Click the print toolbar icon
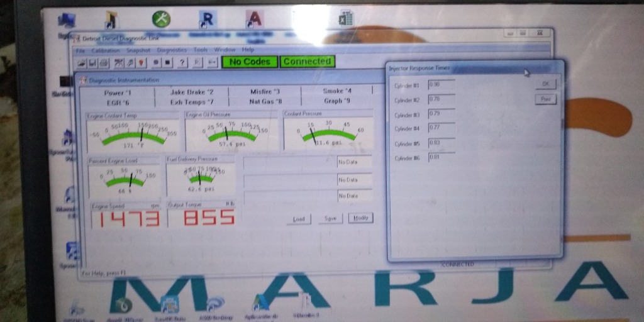Viewport: 644px width, 322px height. 103,63
